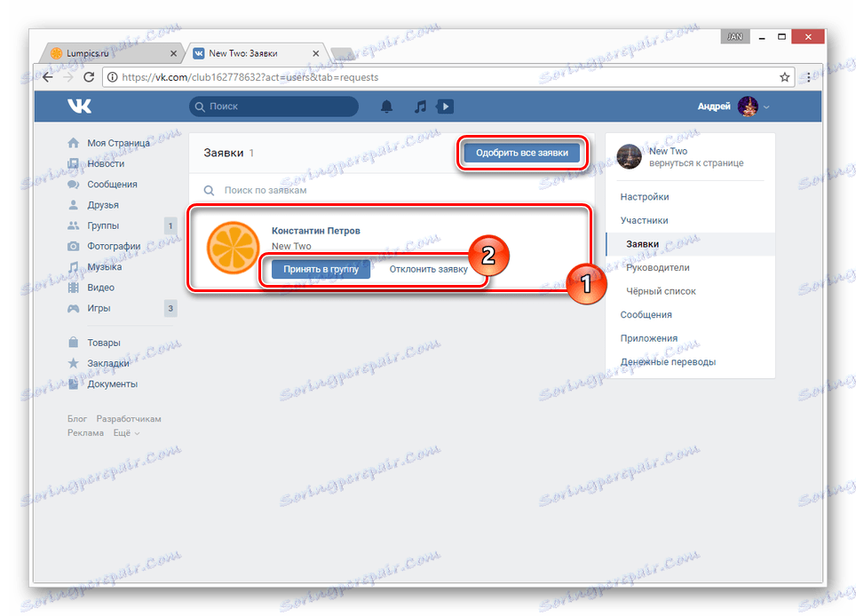856x616 pixels.
Task: Open Руководители in the group menu
Action: click(x=658, y=267)
